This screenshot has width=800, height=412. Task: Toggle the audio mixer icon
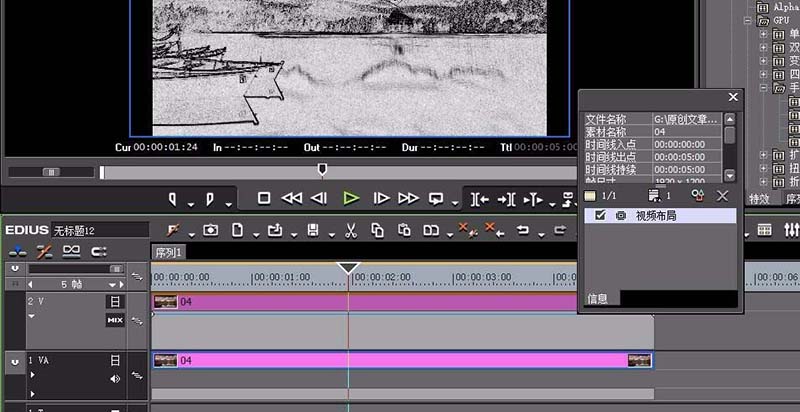pyautogui.click(x=791, y=230)
